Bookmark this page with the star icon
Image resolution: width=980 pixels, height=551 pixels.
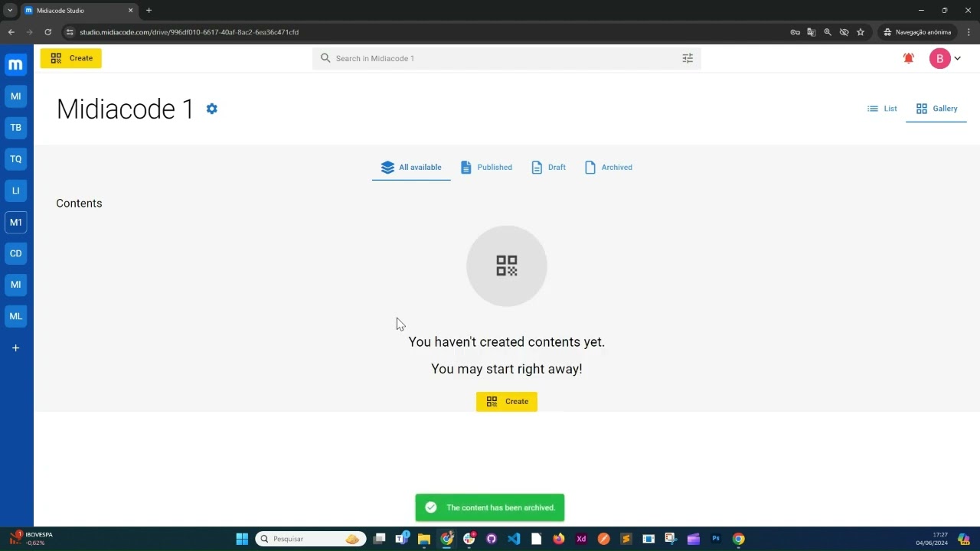pos(861,32)
